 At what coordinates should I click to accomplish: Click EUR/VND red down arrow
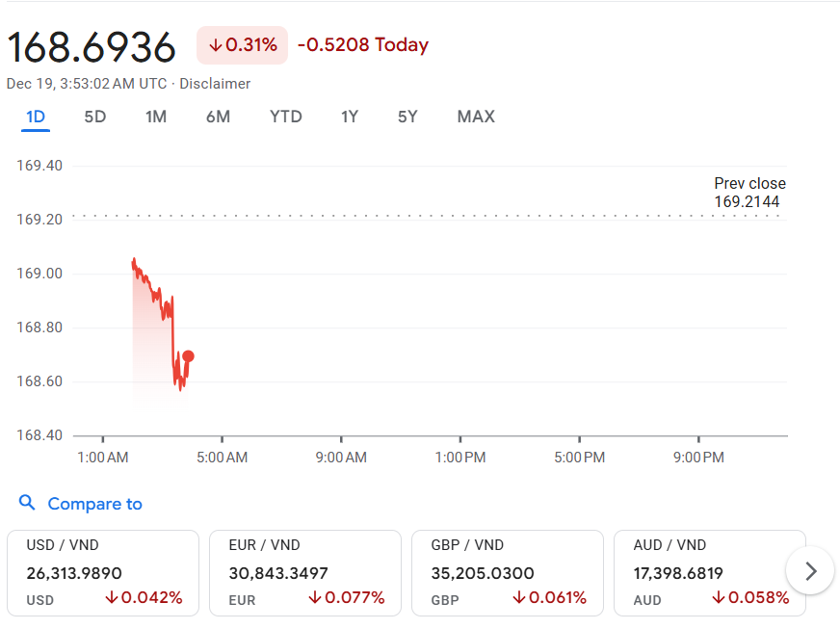314,598
